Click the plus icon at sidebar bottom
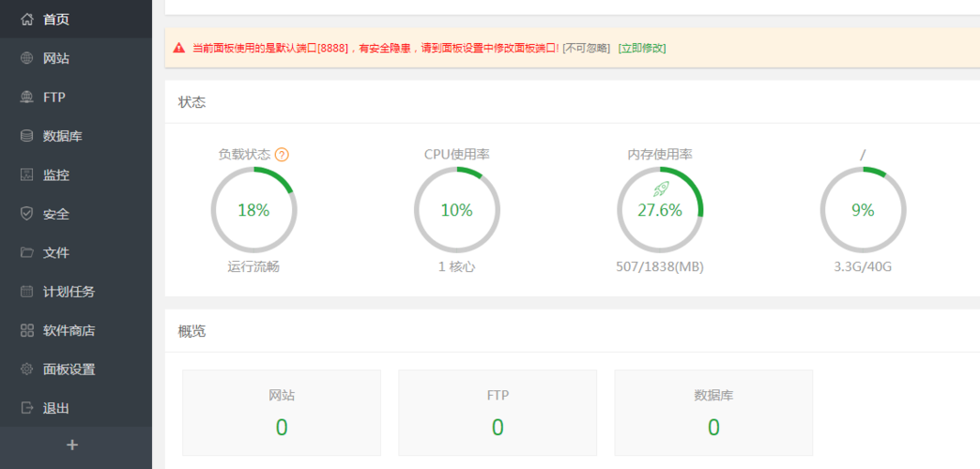 pos(72,445)
